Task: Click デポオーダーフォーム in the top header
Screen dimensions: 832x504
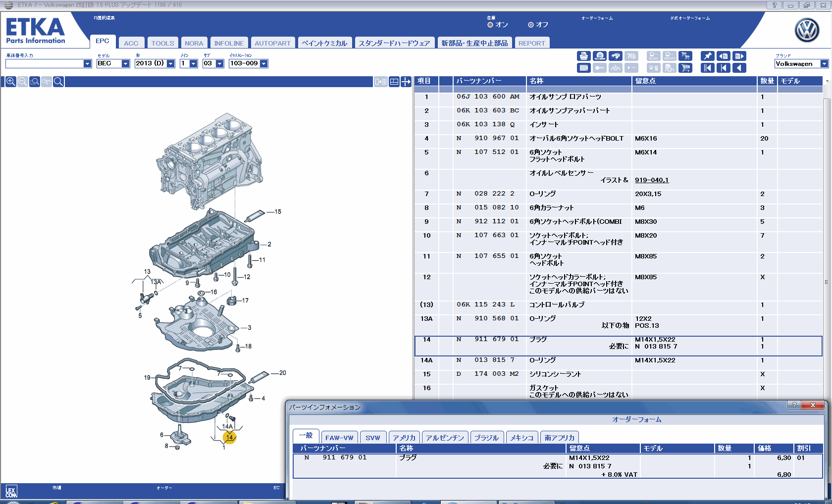Action: (x=690, y=18)
